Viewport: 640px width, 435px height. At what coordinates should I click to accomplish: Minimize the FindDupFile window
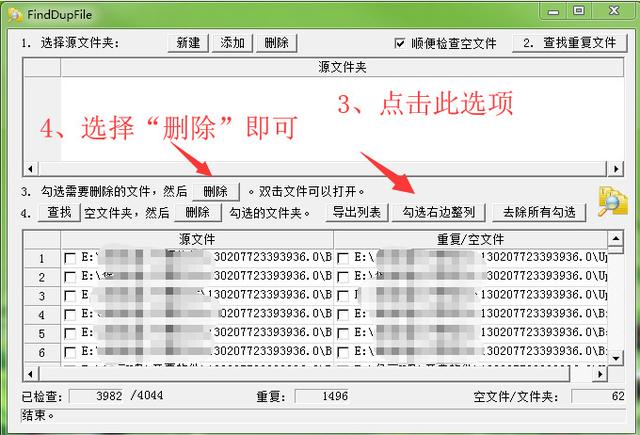click(x=553, y=12)
